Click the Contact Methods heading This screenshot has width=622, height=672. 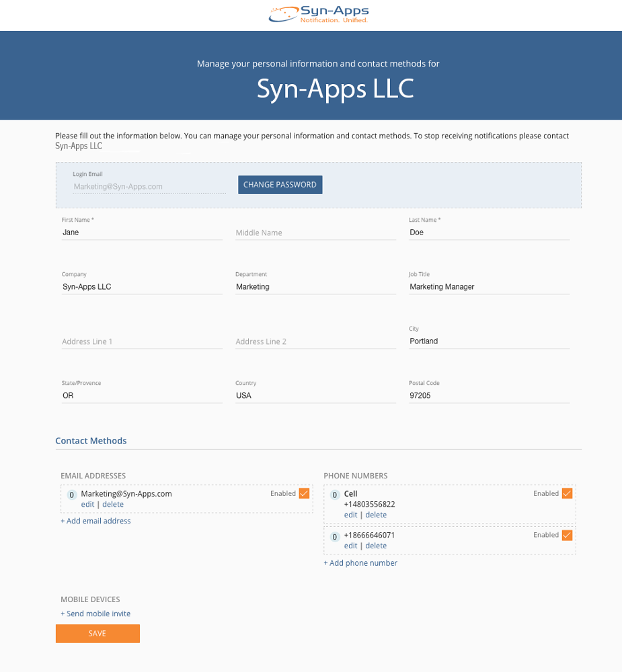click(x=91, y=441)
